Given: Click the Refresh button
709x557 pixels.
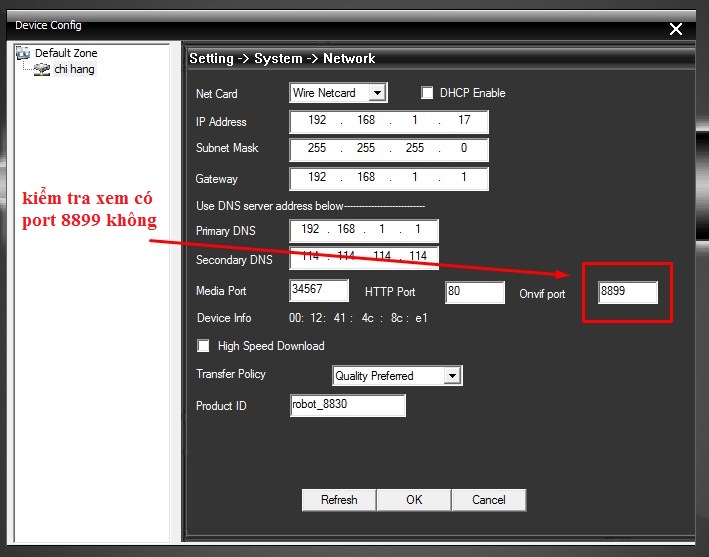Looking at the screenshot, I should pos(338,500).
